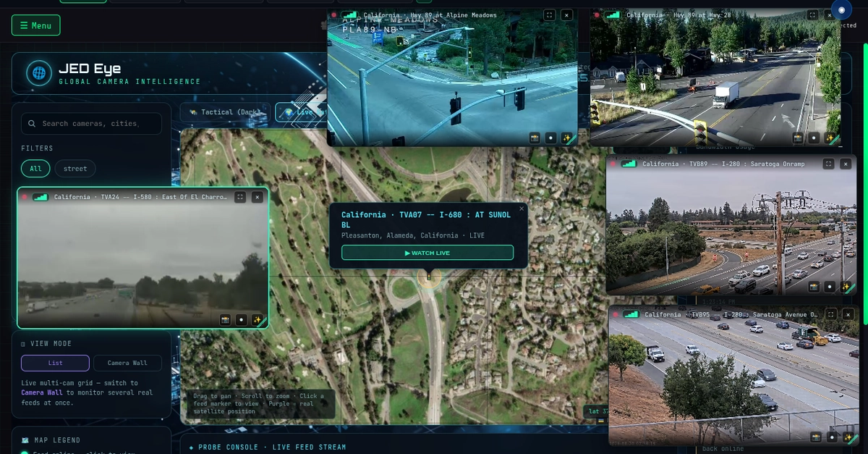
Task: Switch view mode to List
Action: point(55,363)
